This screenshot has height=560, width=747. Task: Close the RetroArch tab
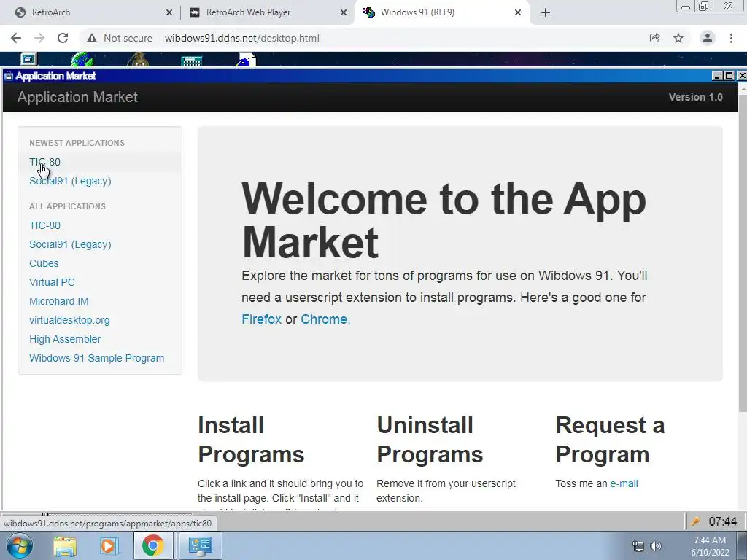(x=169, y=12)
